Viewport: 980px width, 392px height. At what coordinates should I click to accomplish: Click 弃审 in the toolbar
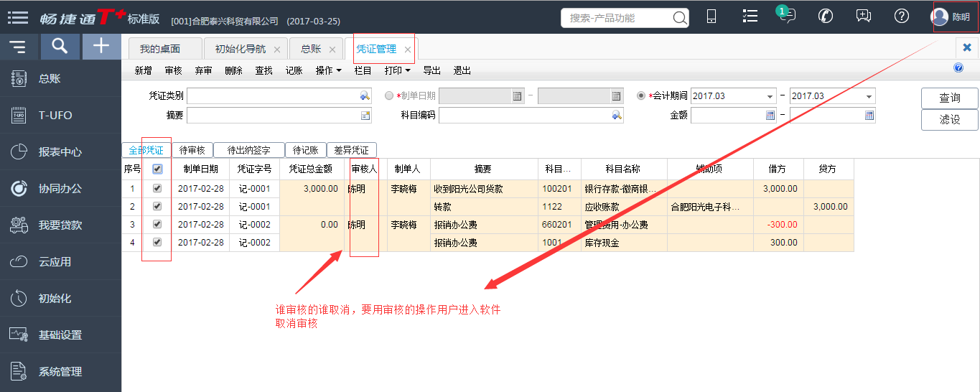pyautogui.click(x=203, y=70)
